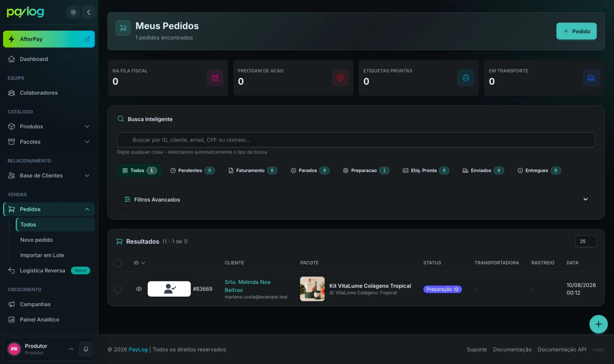The image size is (614, 364).
Task: View order #83669 with the eye icon
Action: point(139,289)
